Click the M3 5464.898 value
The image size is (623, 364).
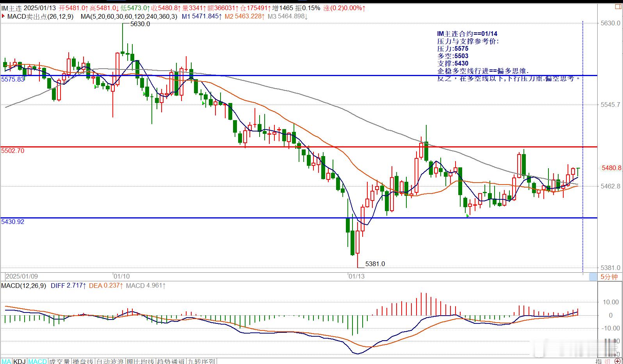point(288,16)
